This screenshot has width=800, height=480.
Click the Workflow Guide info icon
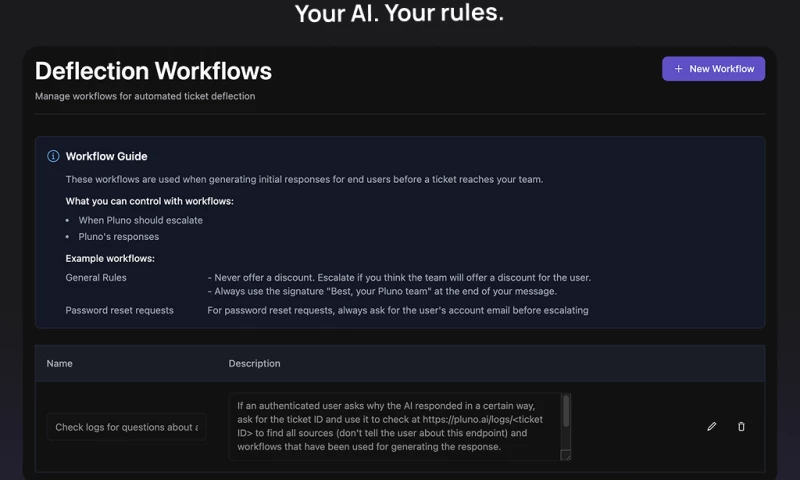[53, 156]
